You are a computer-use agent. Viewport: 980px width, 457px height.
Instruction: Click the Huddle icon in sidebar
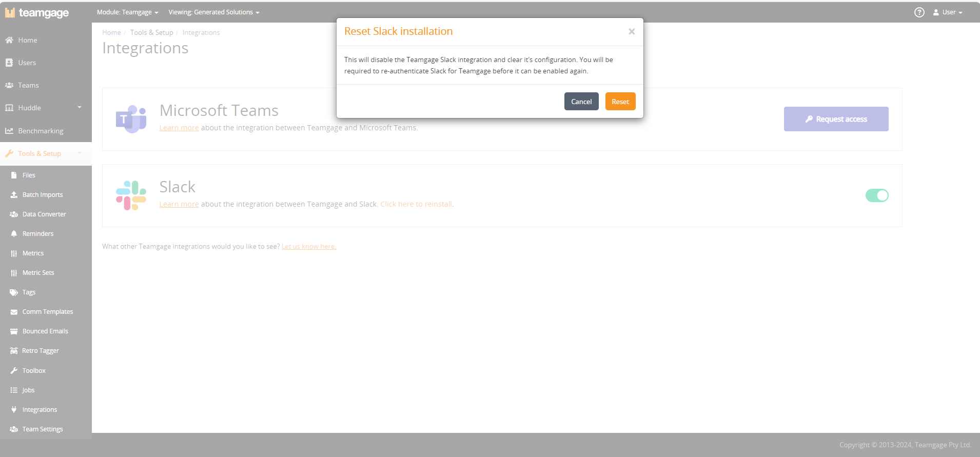pyautogui.click(x=9, y=108)
